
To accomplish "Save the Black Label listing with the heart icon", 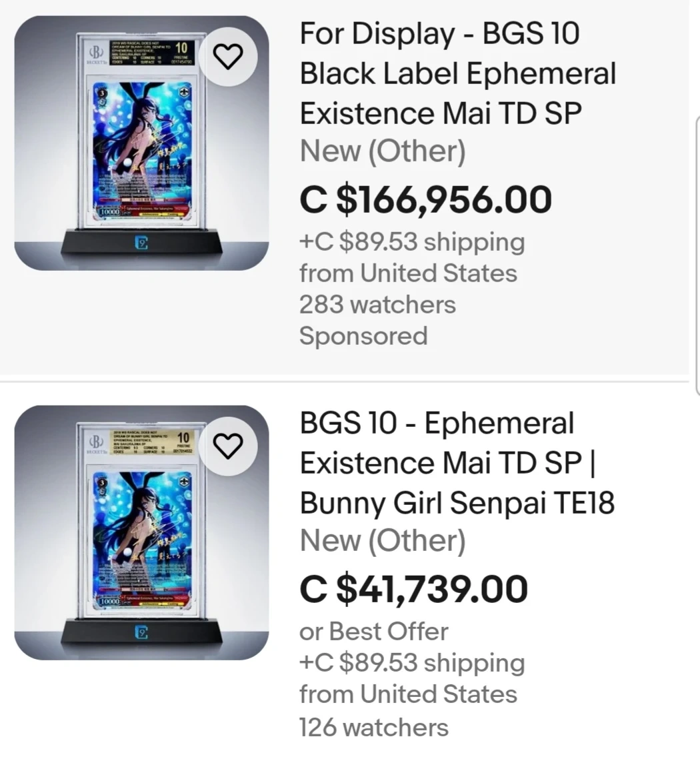I will (x=229, y=57).
